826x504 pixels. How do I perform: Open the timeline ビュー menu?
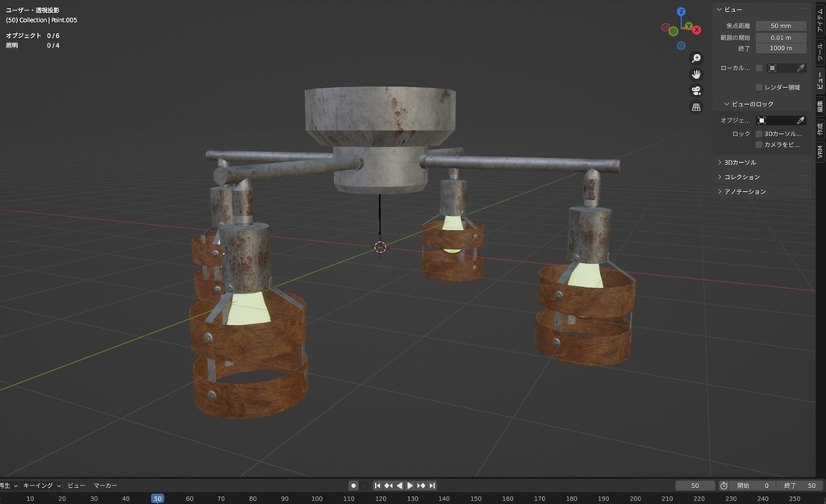point(77,485)
